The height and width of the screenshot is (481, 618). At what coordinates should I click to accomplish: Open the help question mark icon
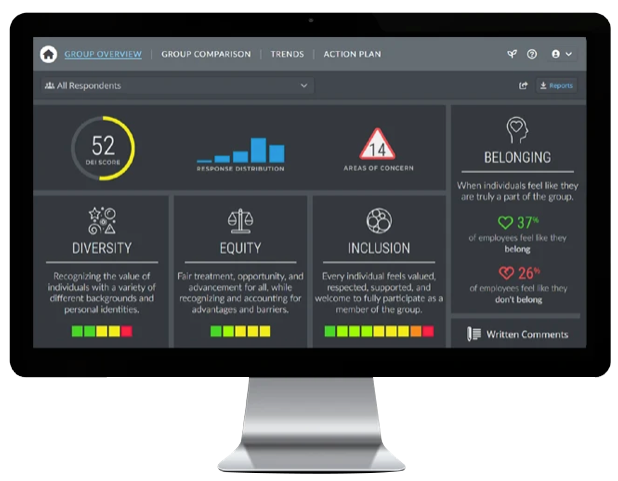(x=532, y=54)
